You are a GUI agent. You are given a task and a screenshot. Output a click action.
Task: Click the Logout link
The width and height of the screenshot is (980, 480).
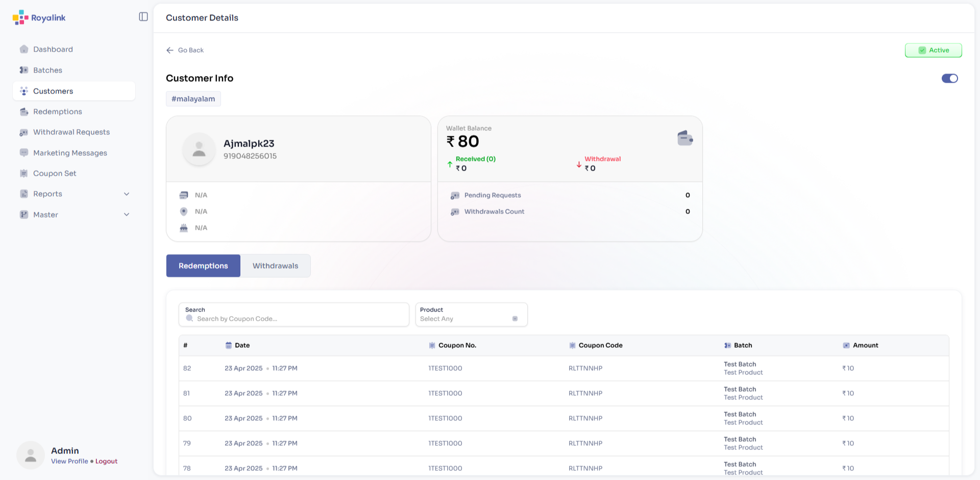click(106, 461)
